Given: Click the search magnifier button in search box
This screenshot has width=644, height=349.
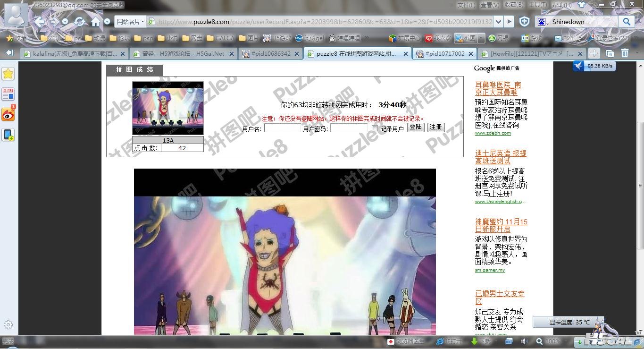Looking at the screenshot, I should (626, 22).
